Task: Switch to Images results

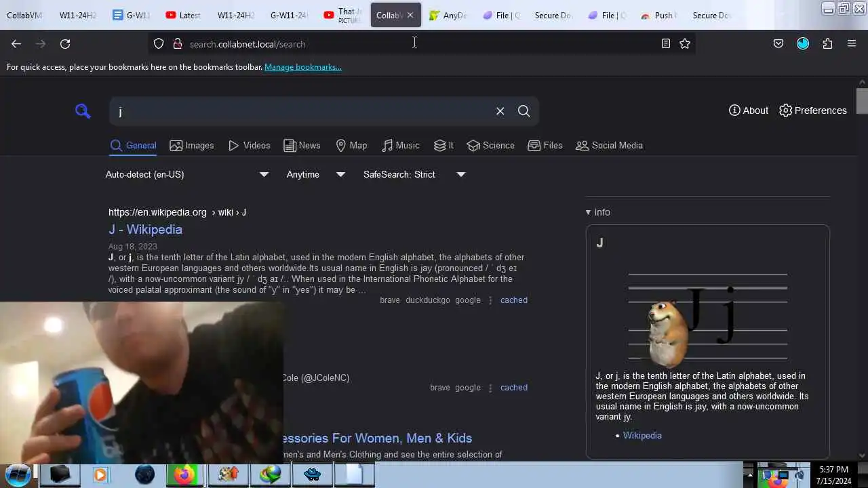Action: coord(192,145)
